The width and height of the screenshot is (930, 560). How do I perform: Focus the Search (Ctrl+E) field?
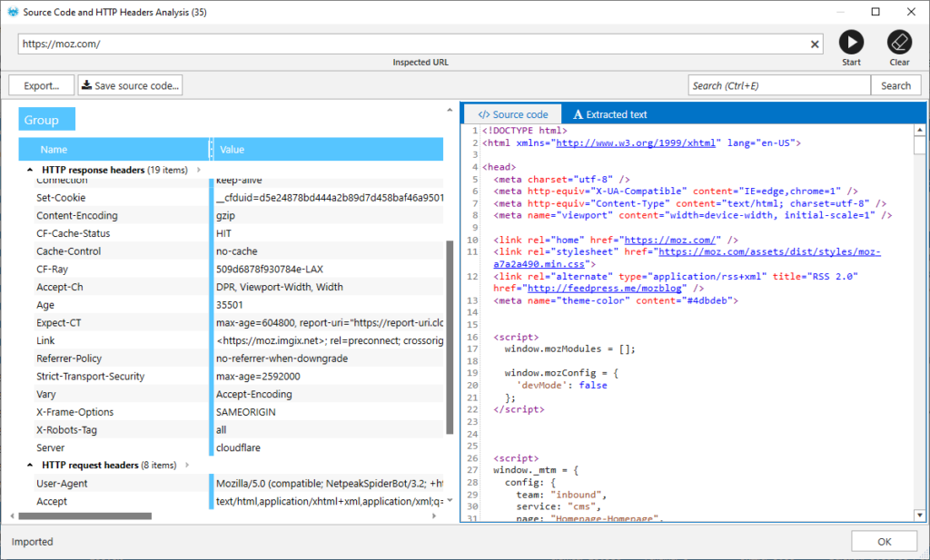click(x=778, y=85)
